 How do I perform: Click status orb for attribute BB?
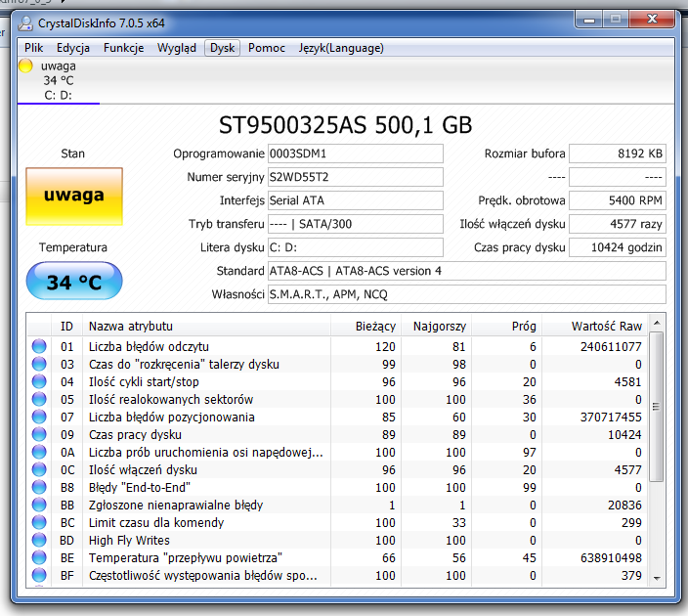[39, 505]
